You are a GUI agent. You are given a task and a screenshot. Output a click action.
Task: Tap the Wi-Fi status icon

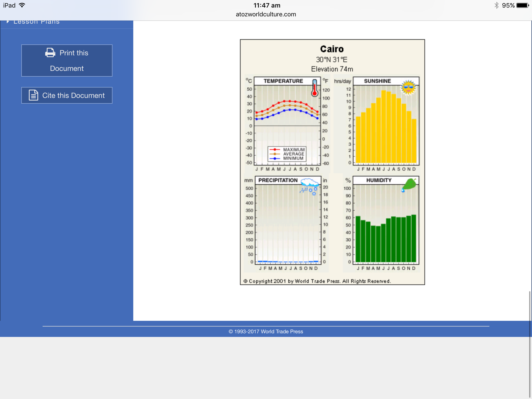(22, 5)
